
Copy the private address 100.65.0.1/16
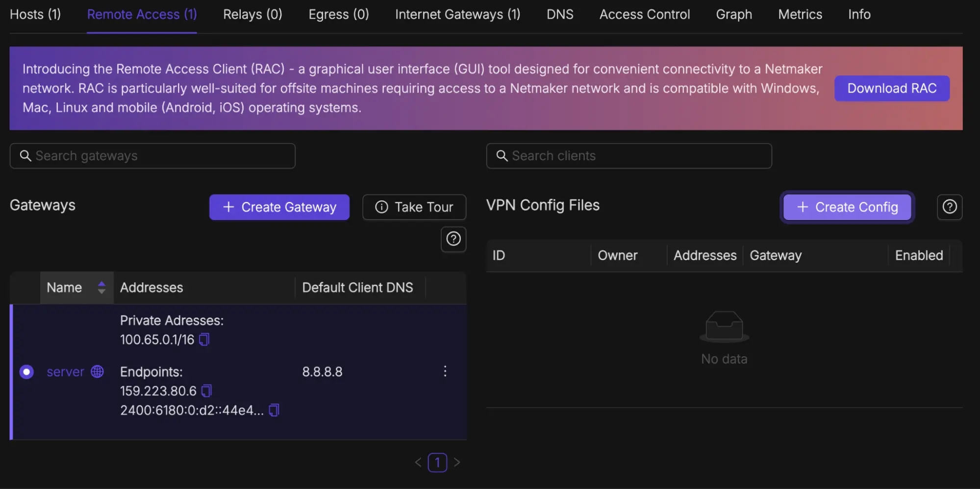coord(204,340)
